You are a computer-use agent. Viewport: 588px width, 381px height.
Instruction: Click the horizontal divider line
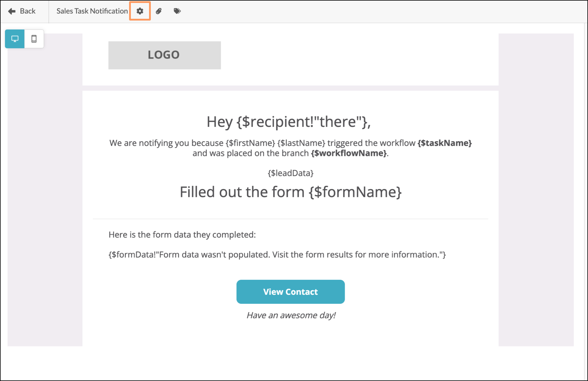click(290, 219)
